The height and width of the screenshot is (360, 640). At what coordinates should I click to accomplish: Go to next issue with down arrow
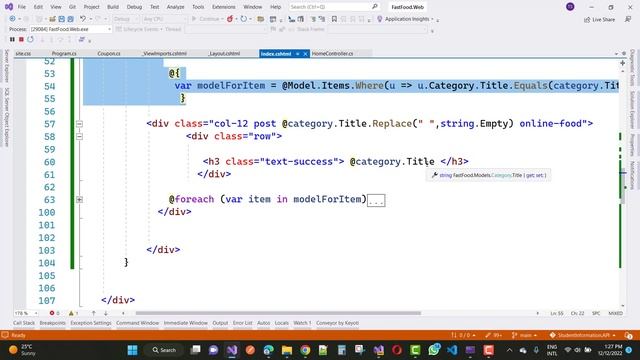[106, 313]
